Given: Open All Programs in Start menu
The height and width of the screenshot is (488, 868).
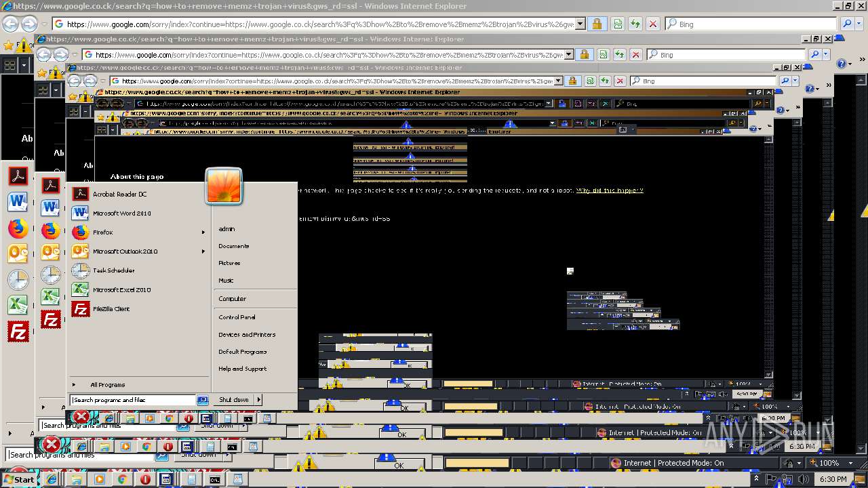Looking at the screenshot, I should [107, 385].
